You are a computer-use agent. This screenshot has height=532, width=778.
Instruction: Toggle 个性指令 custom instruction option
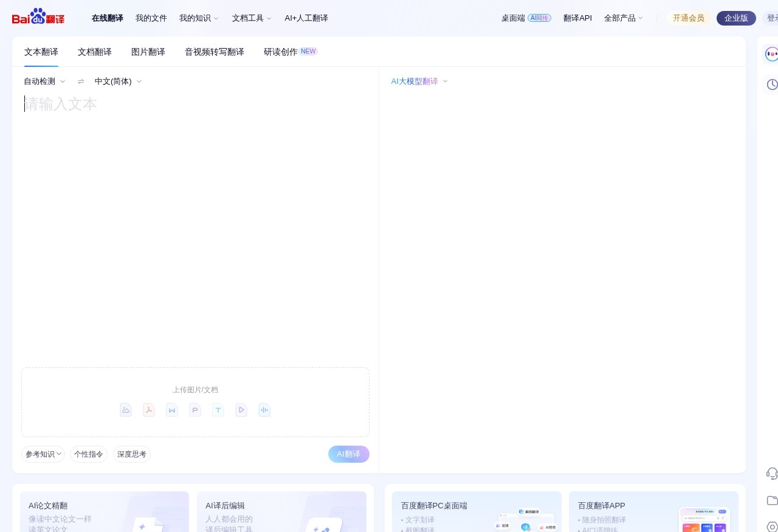89,454
